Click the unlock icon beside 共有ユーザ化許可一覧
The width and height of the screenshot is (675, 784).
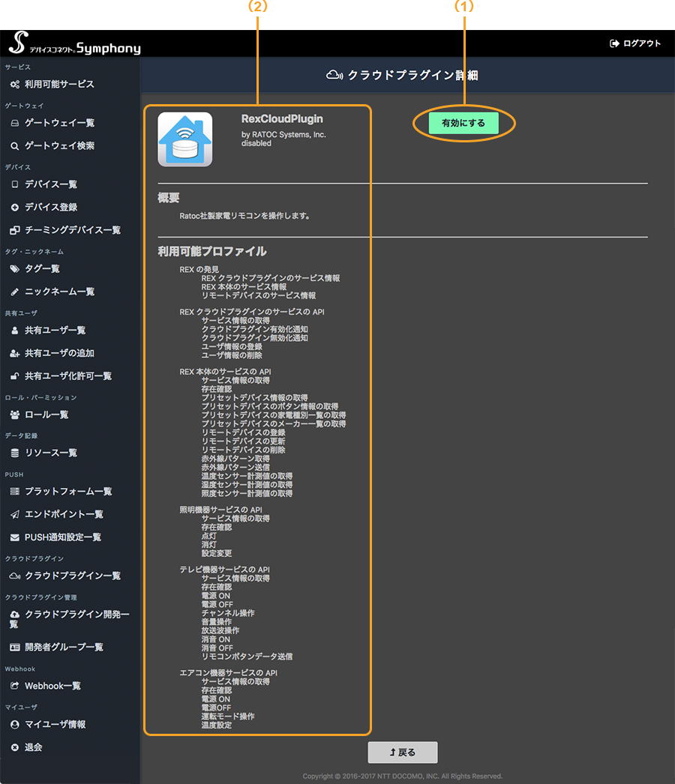click(x=15, y=376)
